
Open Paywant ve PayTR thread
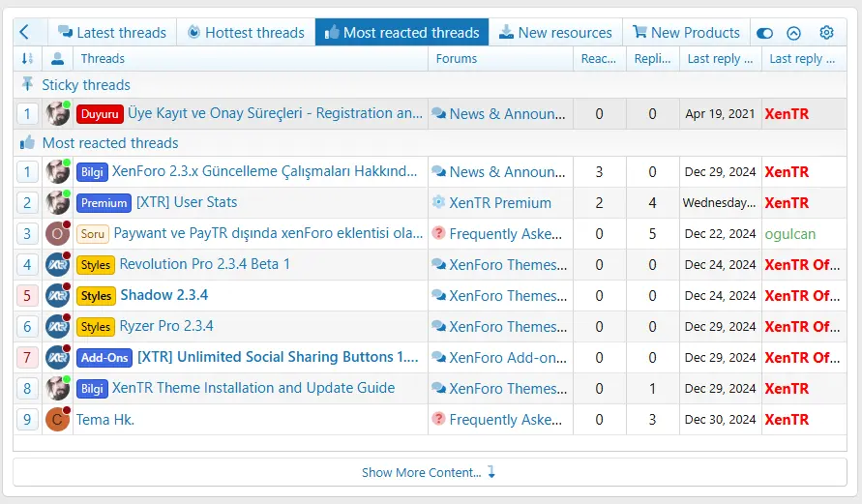(268, 233)
